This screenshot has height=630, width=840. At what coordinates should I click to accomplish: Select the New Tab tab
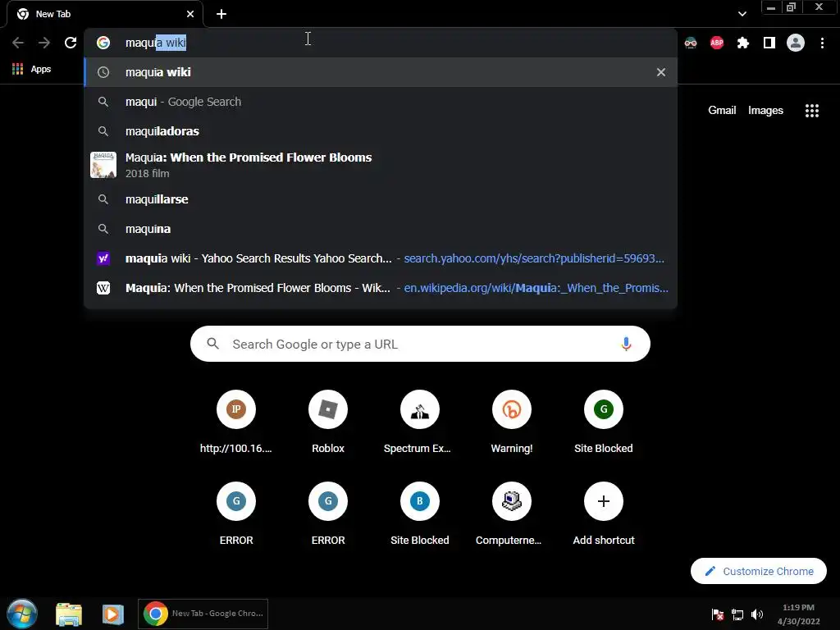(105, 15)
